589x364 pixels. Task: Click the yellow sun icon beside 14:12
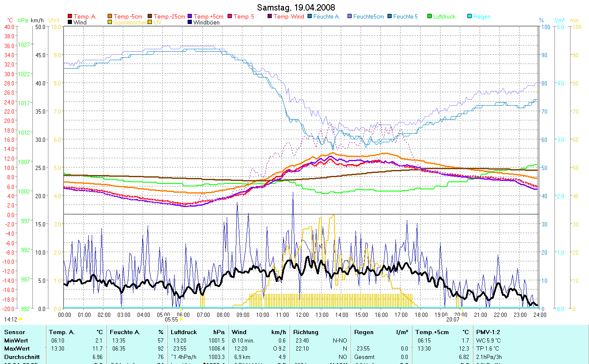(20, 319)
